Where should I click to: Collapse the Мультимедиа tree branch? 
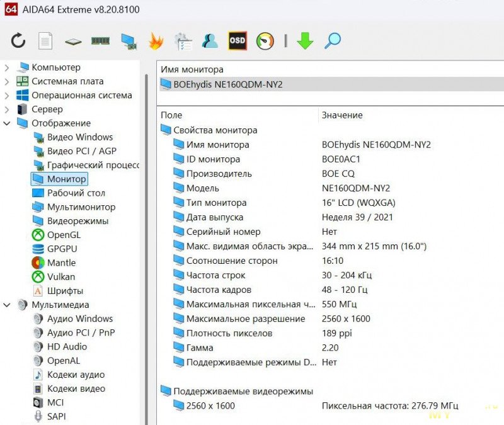7,305
